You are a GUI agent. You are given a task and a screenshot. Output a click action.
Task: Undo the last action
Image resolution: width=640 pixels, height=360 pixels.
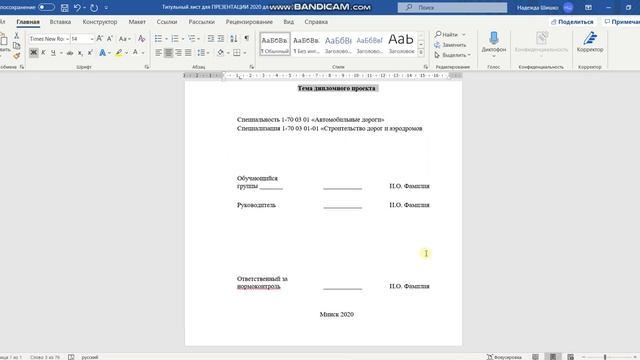coord(77,7)
